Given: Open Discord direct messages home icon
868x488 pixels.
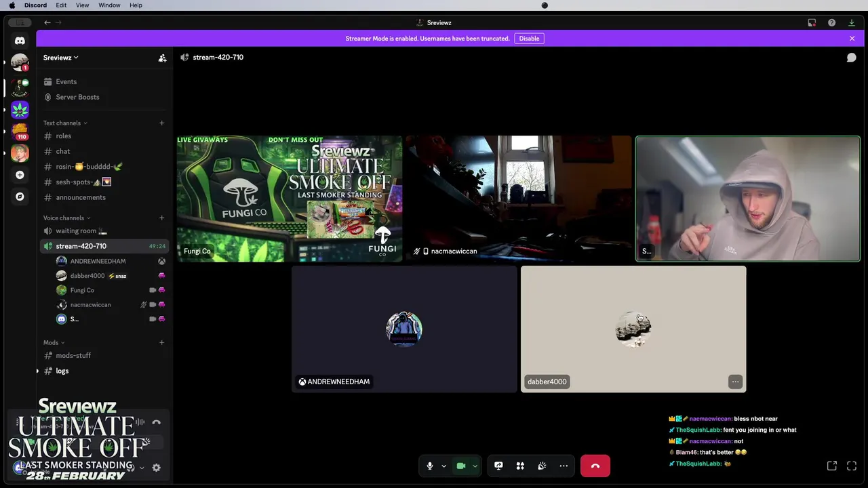Looking at the screenshot, I should coord(20,41).
